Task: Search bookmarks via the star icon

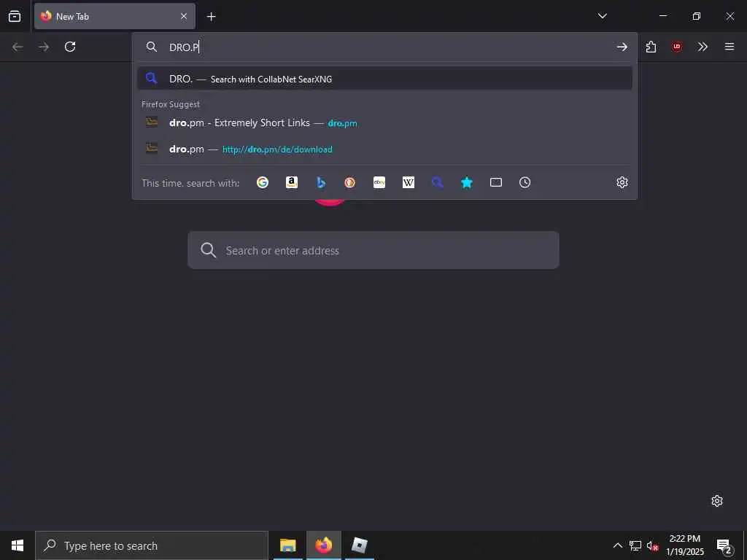Action: coord(467,182)
